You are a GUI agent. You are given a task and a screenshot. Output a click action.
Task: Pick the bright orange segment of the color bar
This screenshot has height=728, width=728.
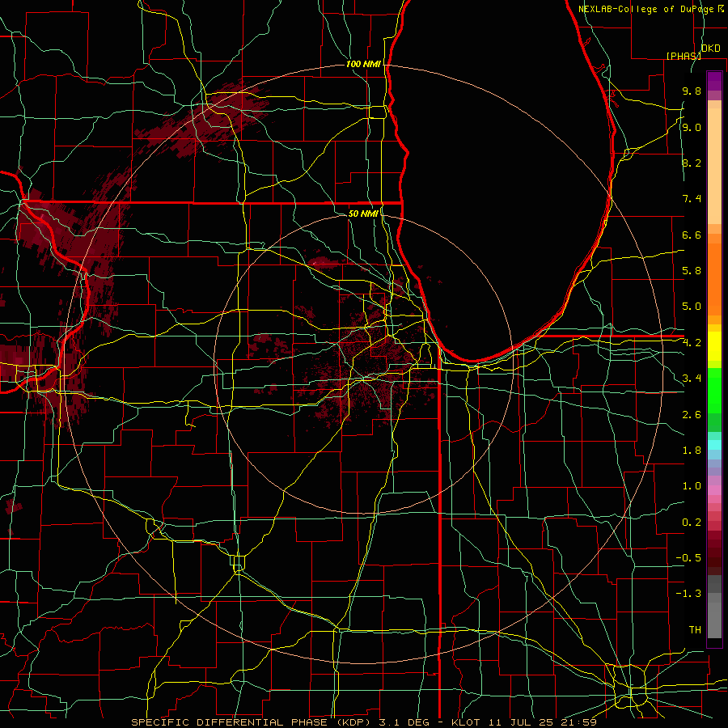click(x=714, y=278)
